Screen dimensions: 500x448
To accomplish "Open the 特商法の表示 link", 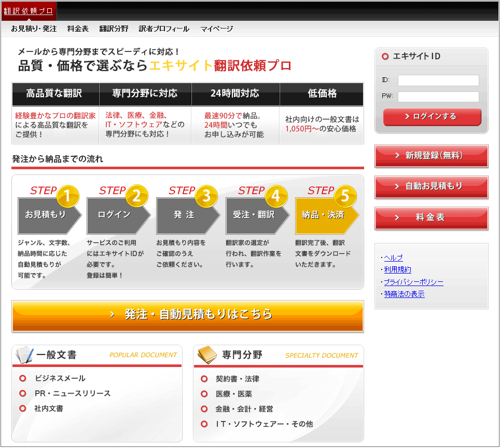I will pyautogui.click(x=404, y=294).
